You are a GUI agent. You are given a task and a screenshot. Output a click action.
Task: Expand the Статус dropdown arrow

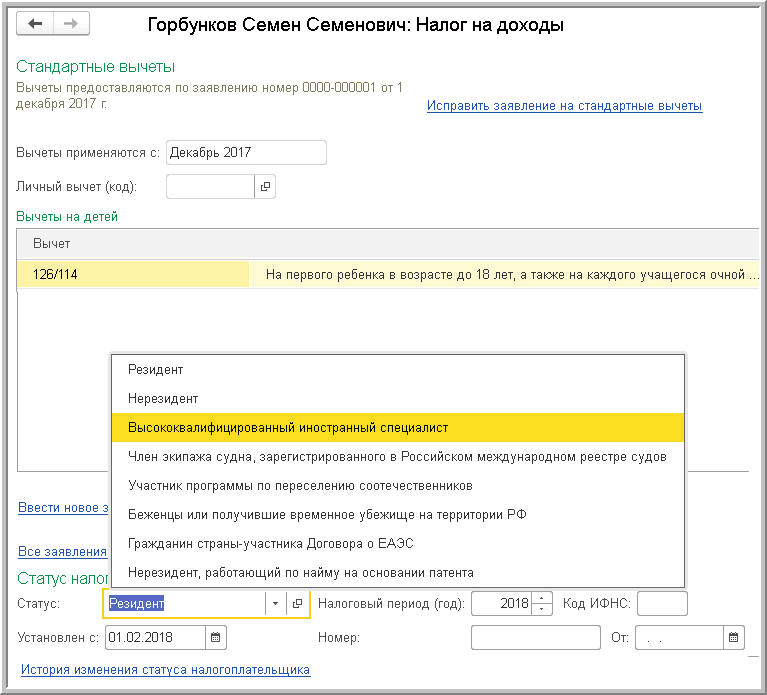pyautogui.click(x=275, y=603)
